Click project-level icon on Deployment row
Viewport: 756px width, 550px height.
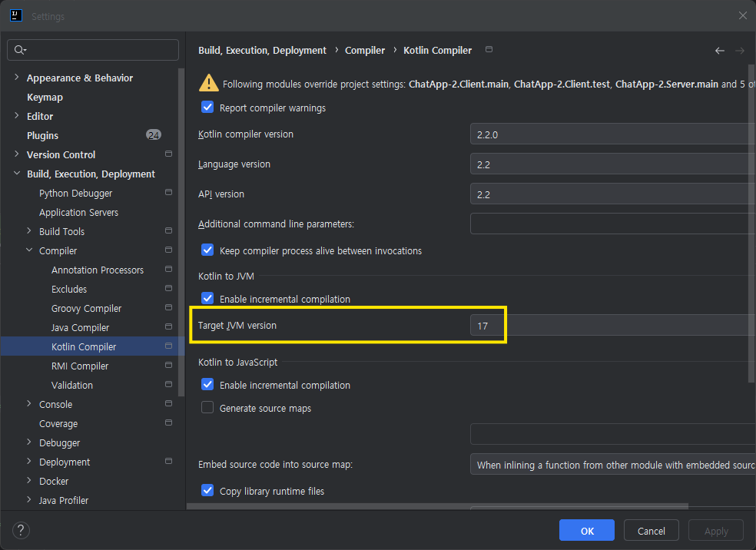pyautogui.click(x=168, y=462)
